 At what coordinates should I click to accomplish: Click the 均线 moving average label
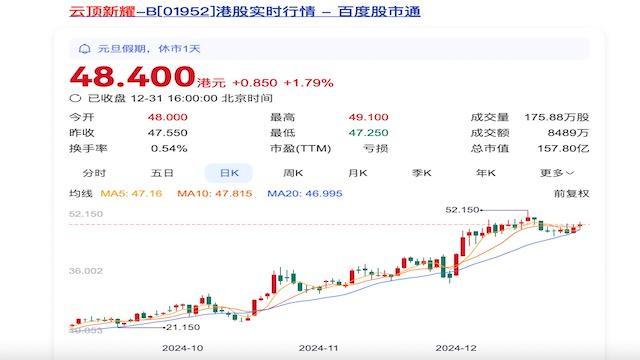81,193
